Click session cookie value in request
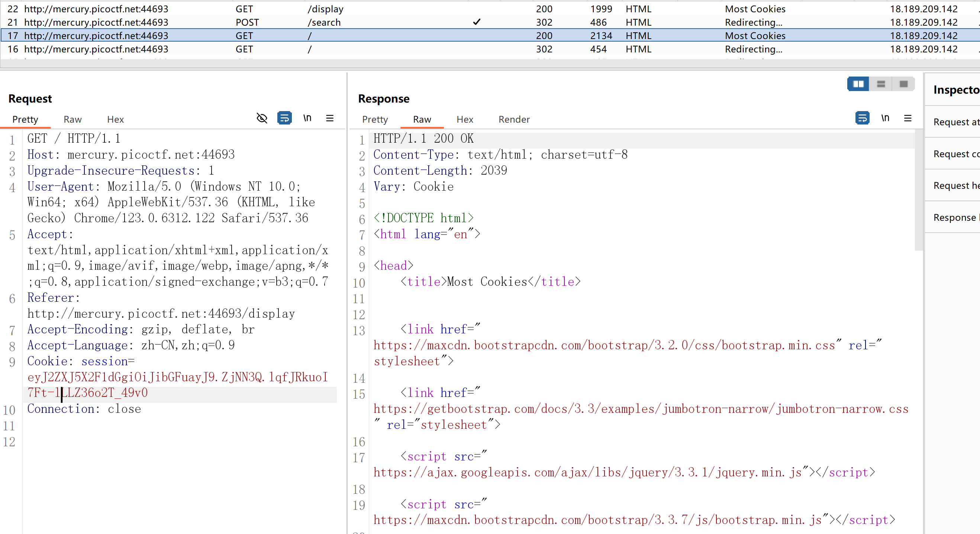Viewport: 980px width, 534px height. coord(177,385)
